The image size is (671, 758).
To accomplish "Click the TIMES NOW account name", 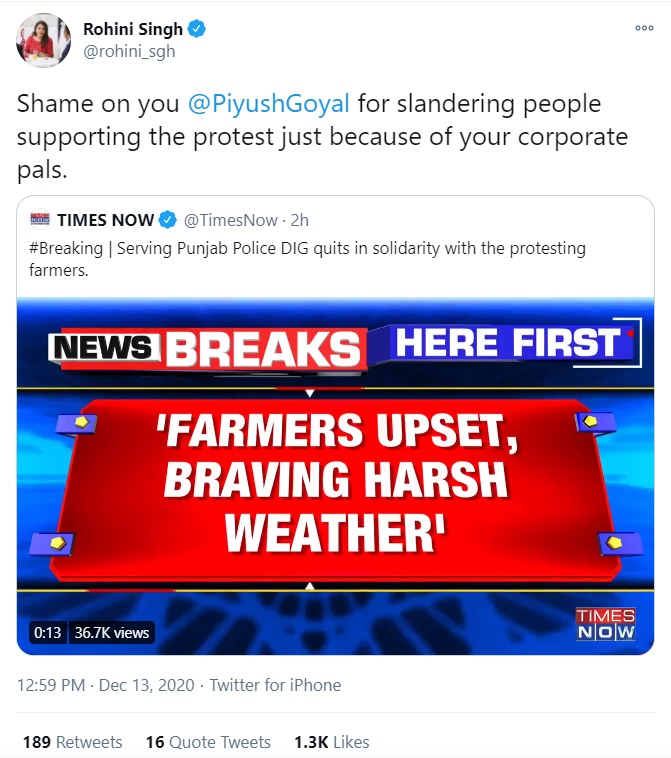I will pos(105,220).
